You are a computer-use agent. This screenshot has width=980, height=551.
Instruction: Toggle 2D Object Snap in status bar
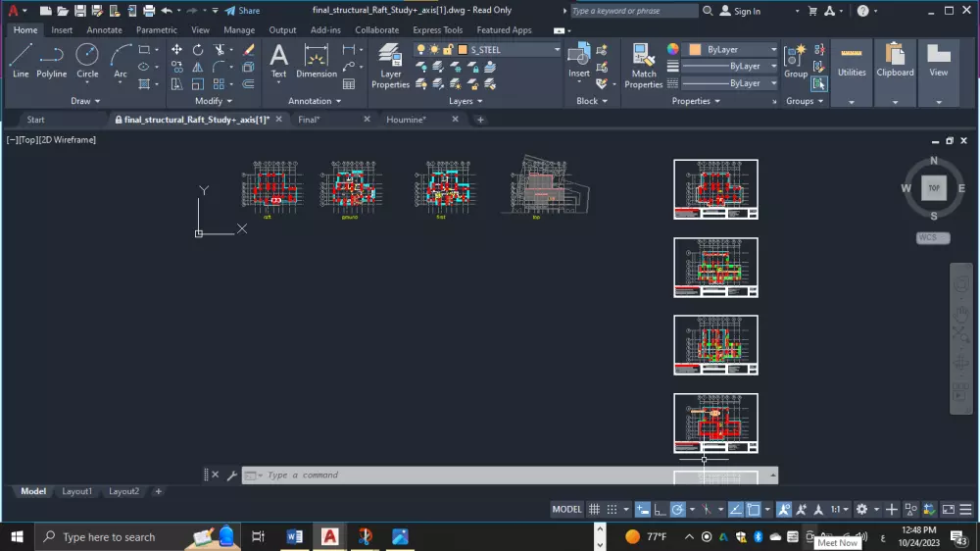pyautogui.click(x=754, y=509)
